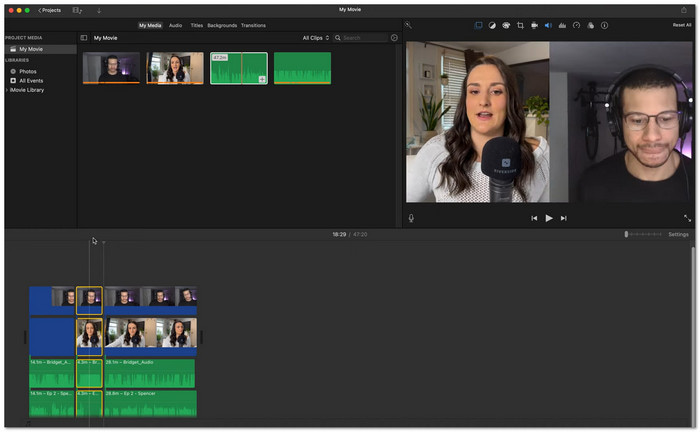Click the share icon in the title bar

pyautogui.click(x=683, y=10)
